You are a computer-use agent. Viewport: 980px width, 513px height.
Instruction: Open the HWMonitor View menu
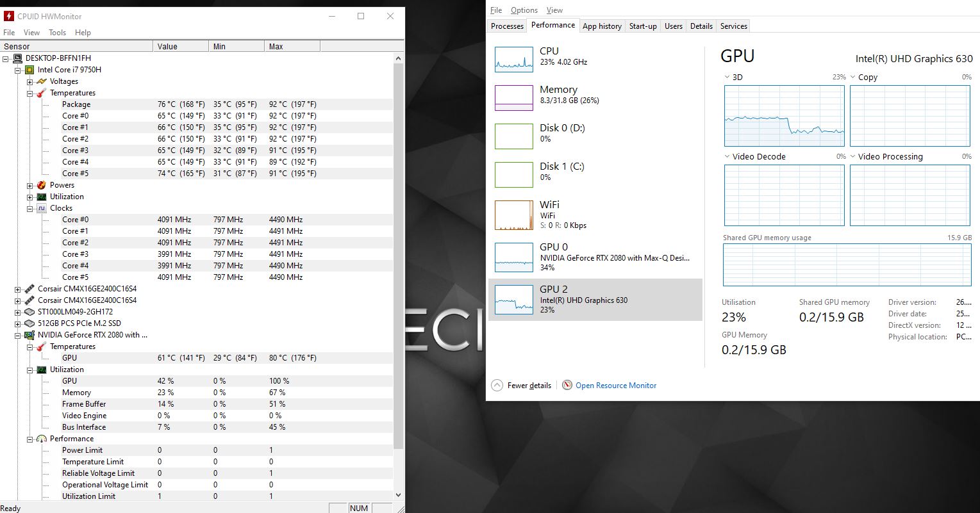31,33
